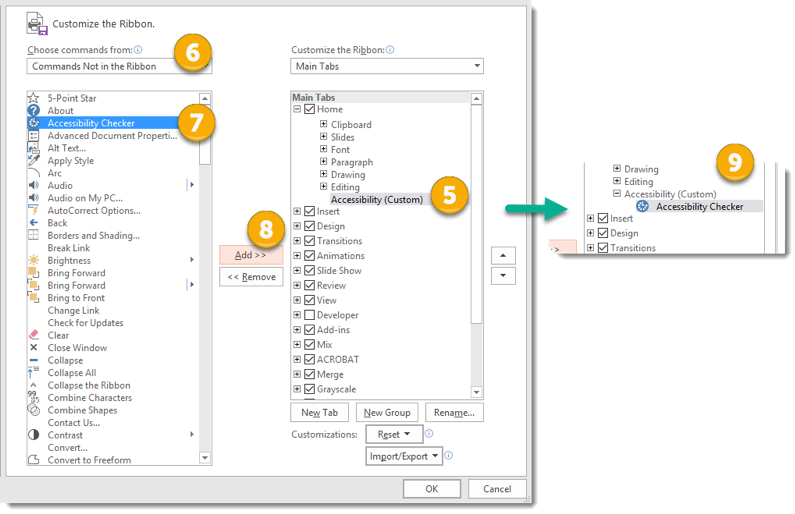This screenshot has width=795, height=514.
Task: Open the Main Tabs ribbon dropdown
Action: click(x=387, y=66)
